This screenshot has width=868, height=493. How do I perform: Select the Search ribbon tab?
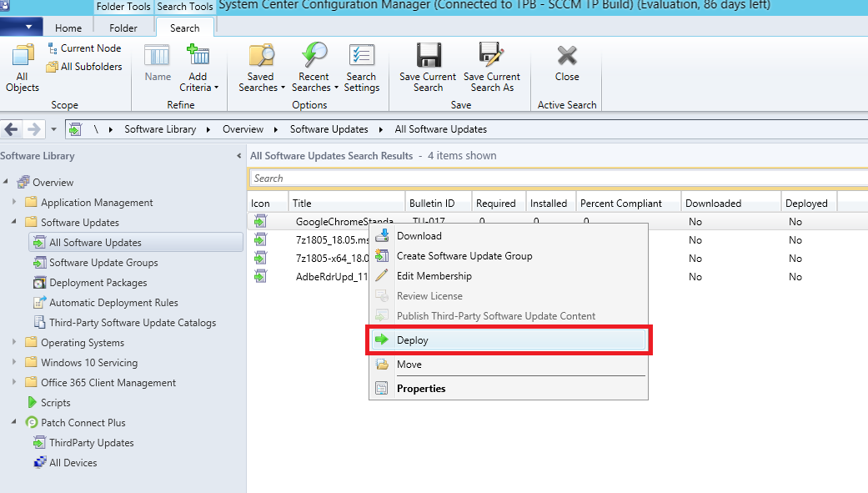pyautogui.click(x=185, y=28)
